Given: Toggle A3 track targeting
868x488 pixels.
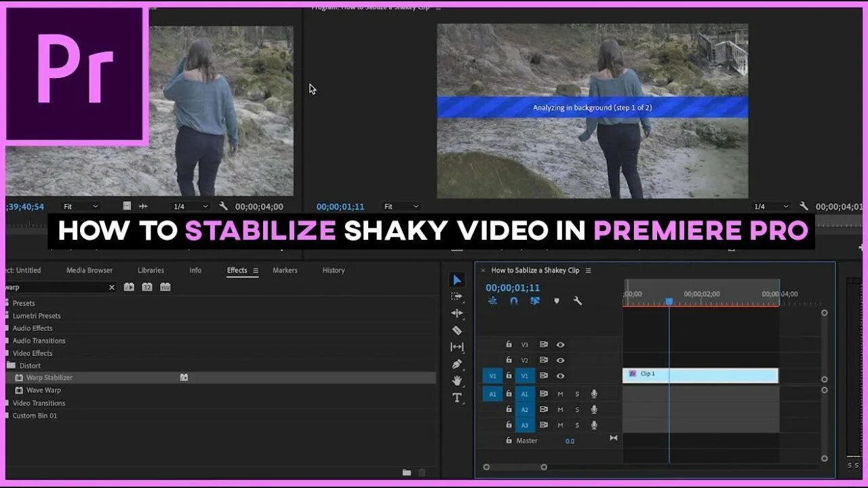Looking at the screenshot, I should [524, 425].
